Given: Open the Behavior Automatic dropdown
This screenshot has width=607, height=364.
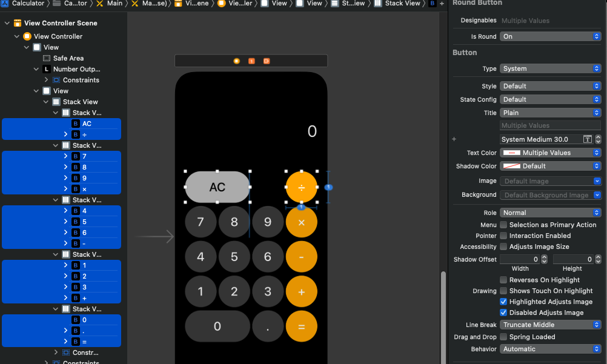Looking at the screenshot, I should (x=550, y=349).
